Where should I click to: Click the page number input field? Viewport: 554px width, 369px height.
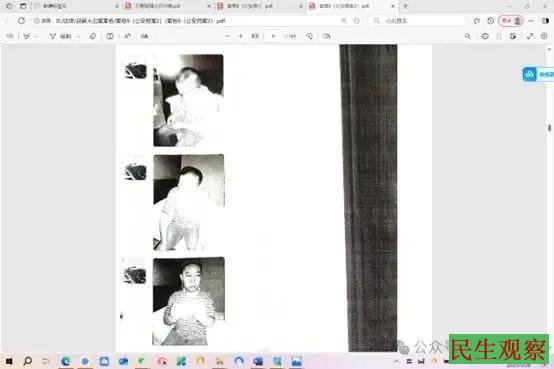pyautogui.click(x=274, y=36)
